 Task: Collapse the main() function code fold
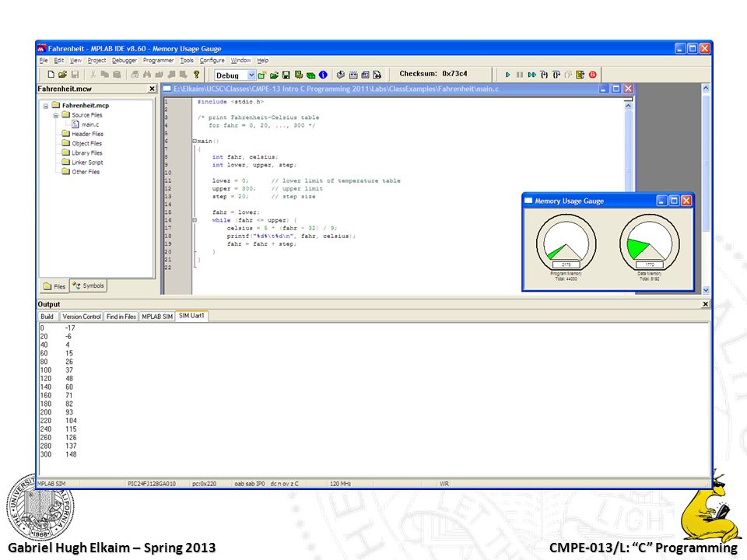click(195, 142)
